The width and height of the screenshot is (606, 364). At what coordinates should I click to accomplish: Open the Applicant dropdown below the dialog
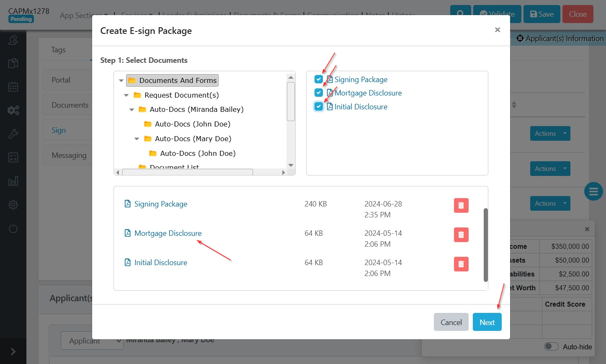pyautogui.click(x=92, y=341)
